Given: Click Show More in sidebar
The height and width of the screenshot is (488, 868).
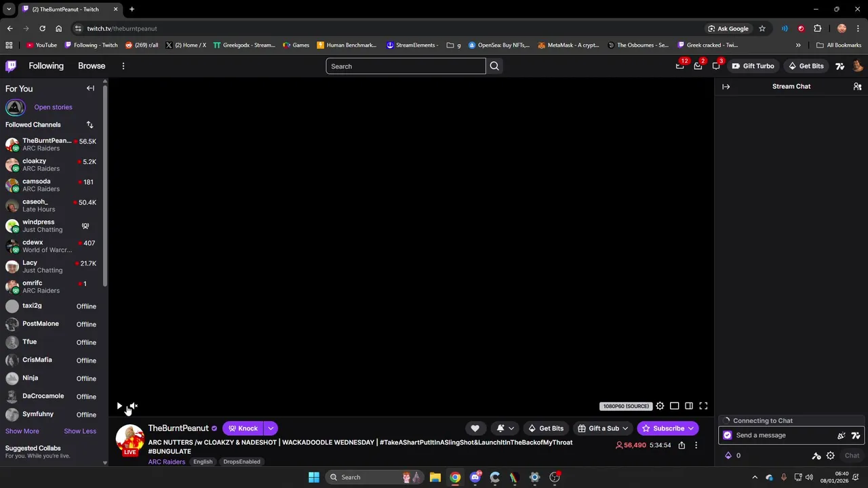Looking at the screenshot, I should [22, 431].
